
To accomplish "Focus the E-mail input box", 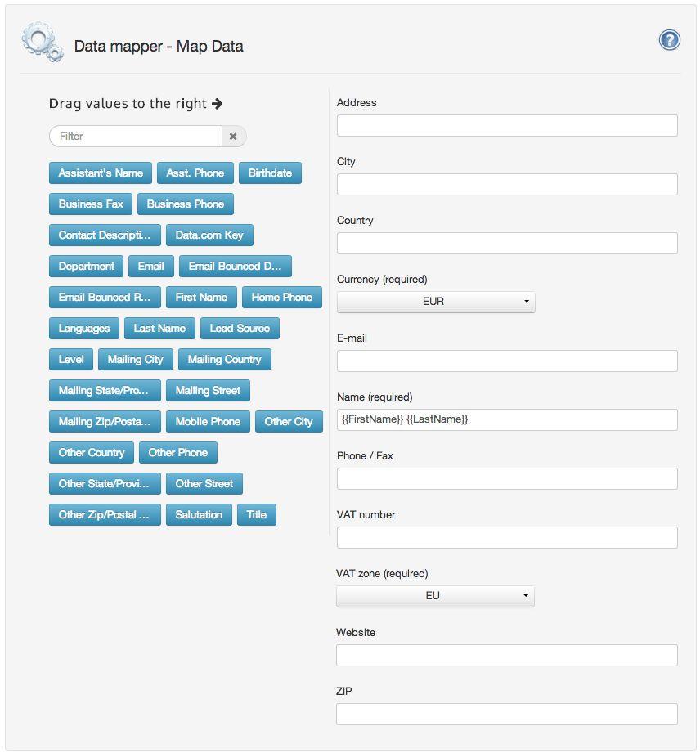I will click(x=507, y=361).
